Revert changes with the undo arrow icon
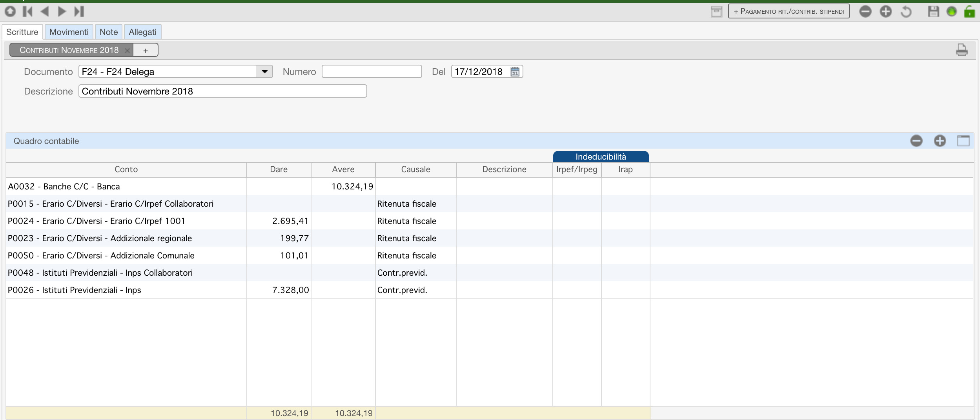This screenshot has width=980, height=420. pos(906,11)
